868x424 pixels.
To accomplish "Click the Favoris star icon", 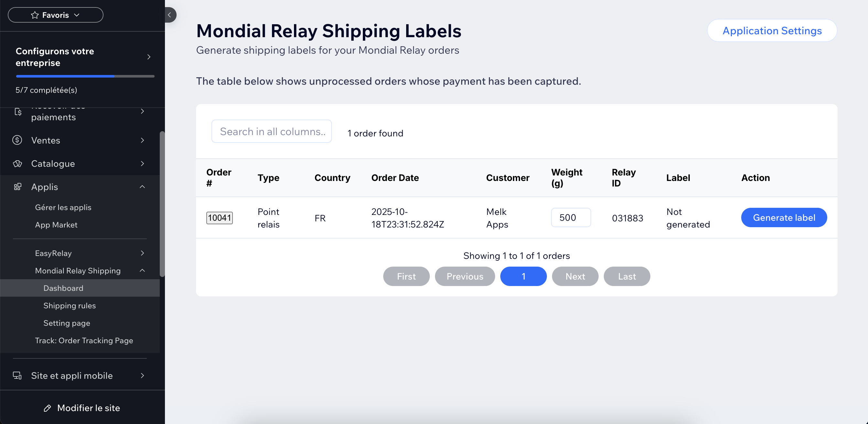I will 35,15.
